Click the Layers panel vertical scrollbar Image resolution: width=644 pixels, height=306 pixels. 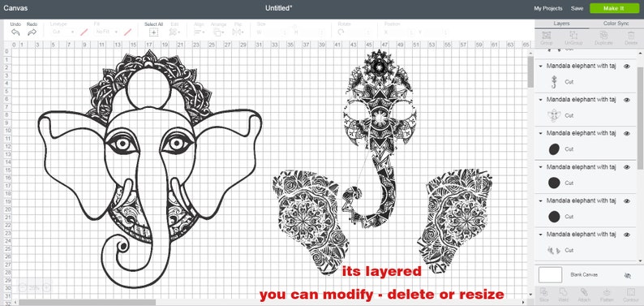(x=640, y=119)
